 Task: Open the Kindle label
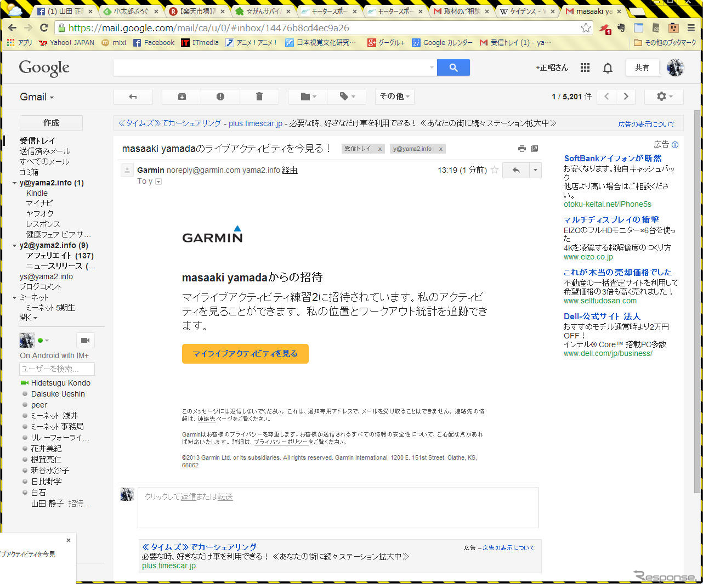(37, 193)
